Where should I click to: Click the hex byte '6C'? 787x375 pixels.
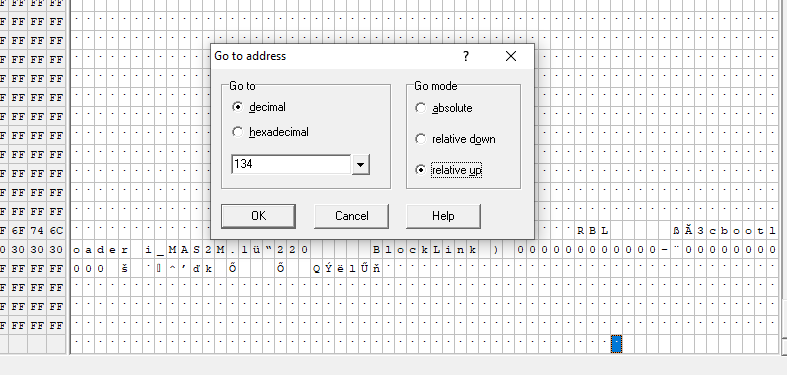(56, 230)
